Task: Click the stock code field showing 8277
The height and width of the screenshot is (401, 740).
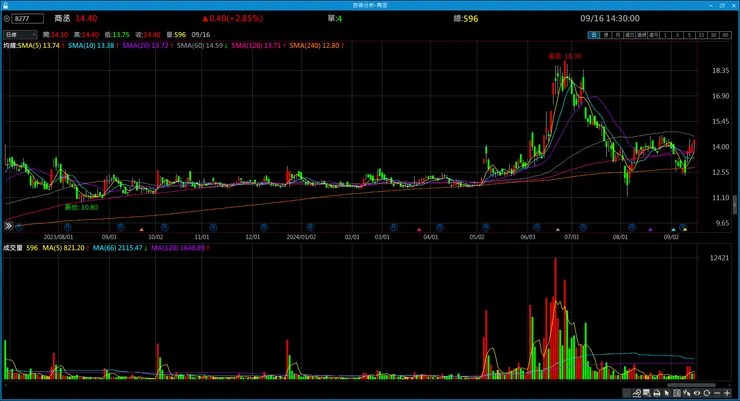Action: [28, 18]
